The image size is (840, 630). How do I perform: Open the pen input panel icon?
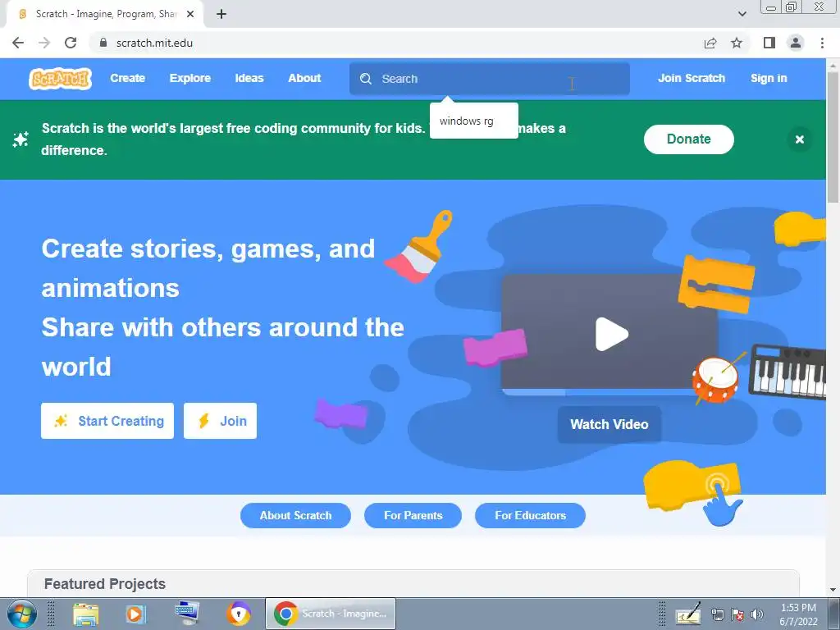point(688,614)
